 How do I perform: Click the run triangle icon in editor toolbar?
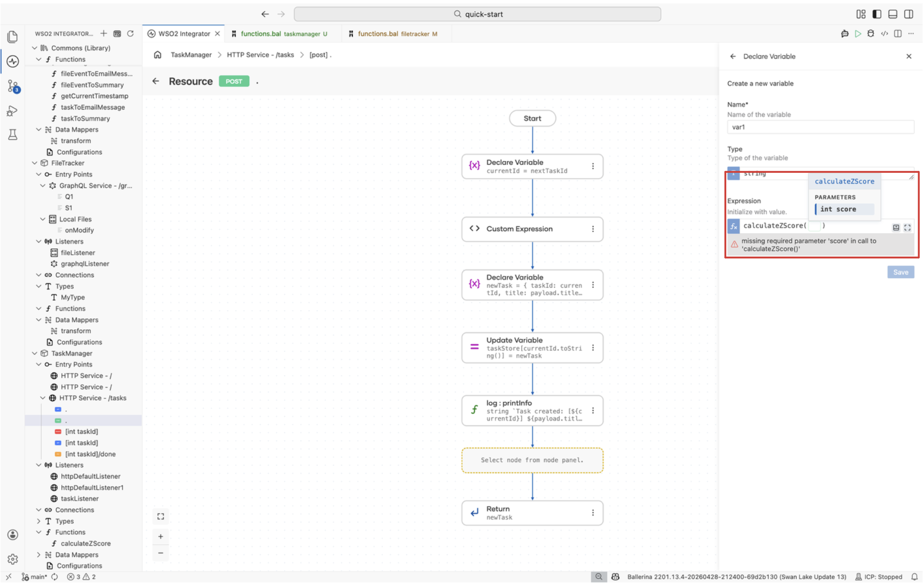tap(858, 34)
